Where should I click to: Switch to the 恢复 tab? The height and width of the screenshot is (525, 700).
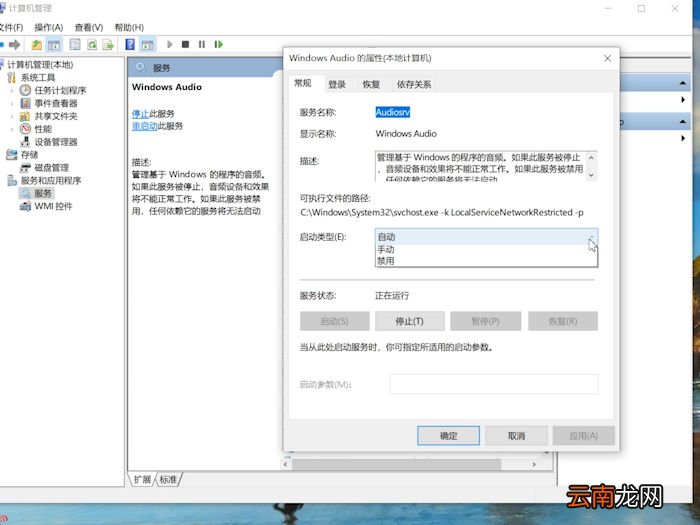[x=371, y=84]
